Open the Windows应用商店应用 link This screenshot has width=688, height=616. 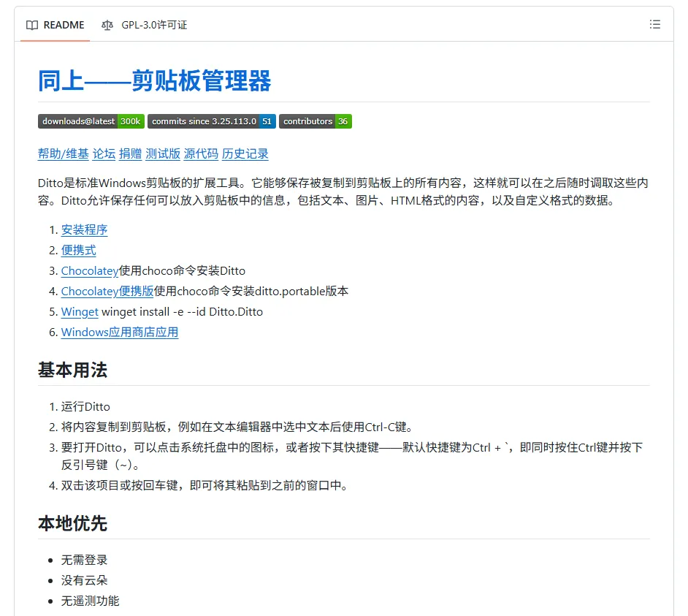(120, 332)
